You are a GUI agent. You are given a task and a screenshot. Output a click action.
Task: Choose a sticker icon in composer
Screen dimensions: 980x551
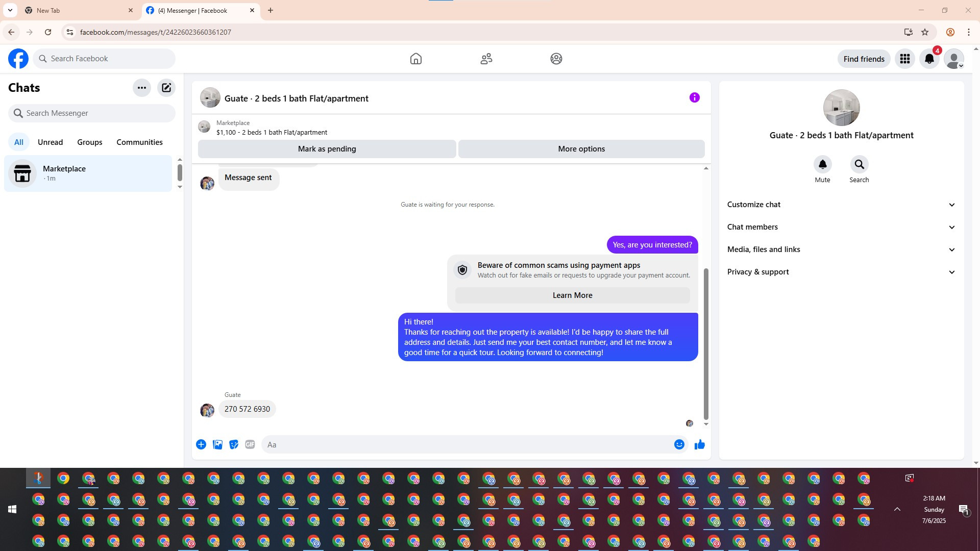click(234, 444)
